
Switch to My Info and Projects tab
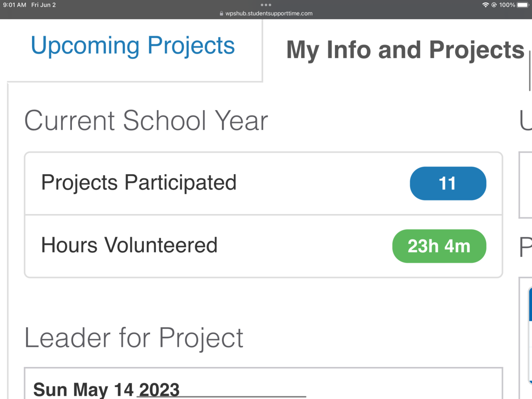click(405, 50)
